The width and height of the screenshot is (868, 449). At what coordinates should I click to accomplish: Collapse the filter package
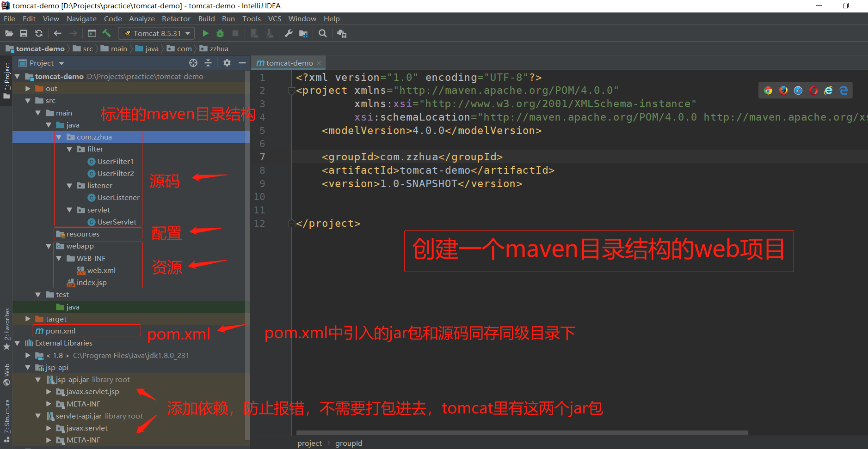[x=69, y=149]
